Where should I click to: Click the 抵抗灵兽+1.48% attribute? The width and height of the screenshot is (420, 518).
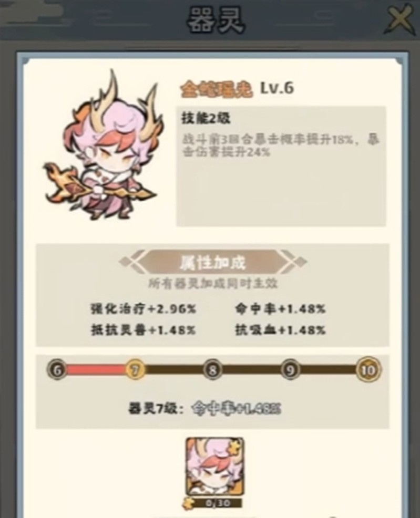144,330
